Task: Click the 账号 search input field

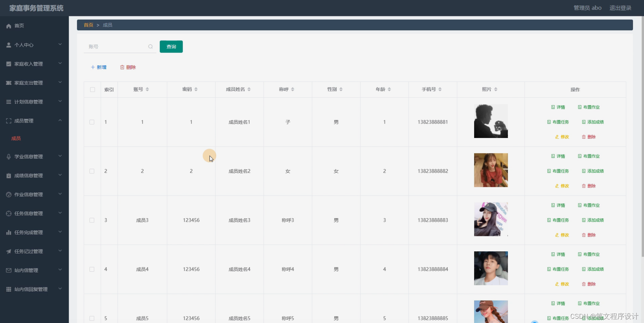Action: [x=120, y=47]
